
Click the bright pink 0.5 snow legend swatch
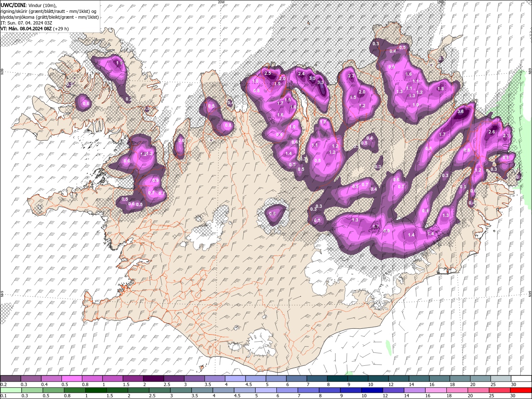pos(71,379)
